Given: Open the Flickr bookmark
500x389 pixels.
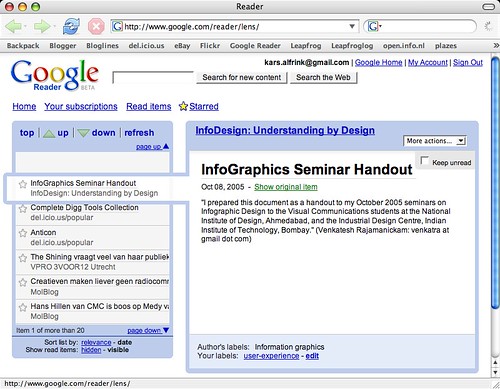Looking at the screenshot, I should pos(210,46).
